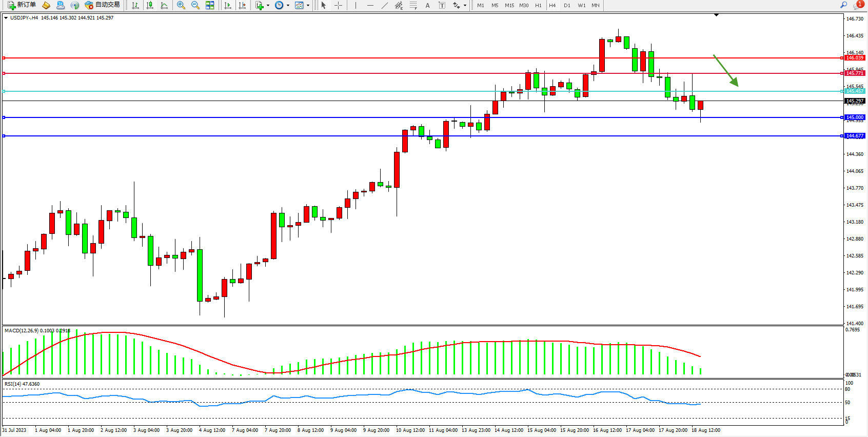This screenshot has height=437, width=868.
Task: Expand the periodicity clock dropdown
Action: [x=288, y=6]
